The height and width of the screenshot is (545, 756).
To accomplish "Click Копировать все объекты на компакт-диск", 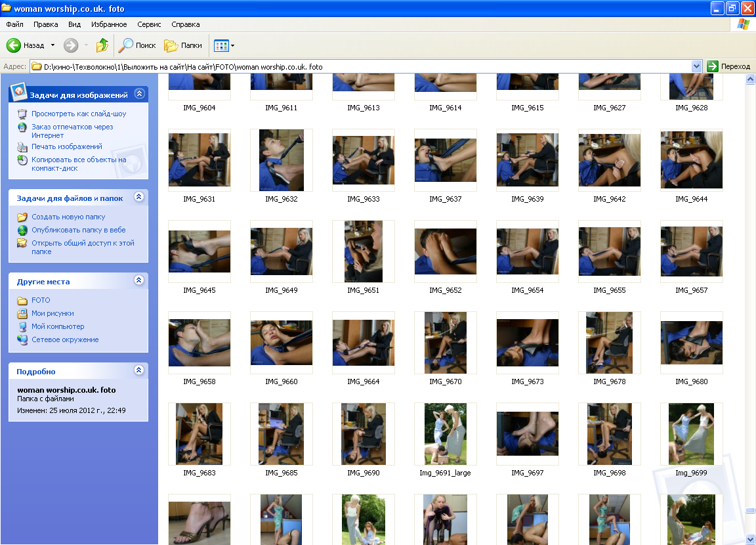I will (x=79, y=164).
